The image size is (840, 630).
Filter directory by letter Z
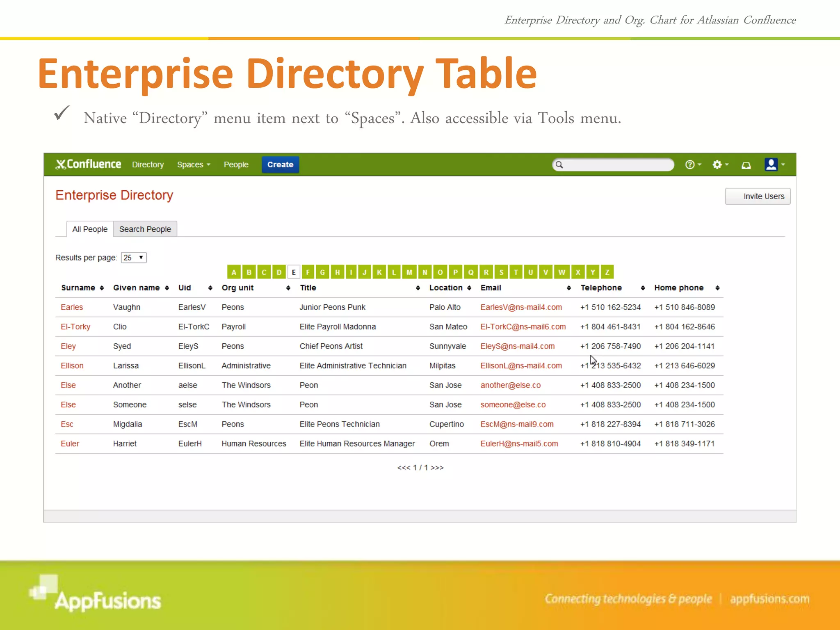(607, 272)
